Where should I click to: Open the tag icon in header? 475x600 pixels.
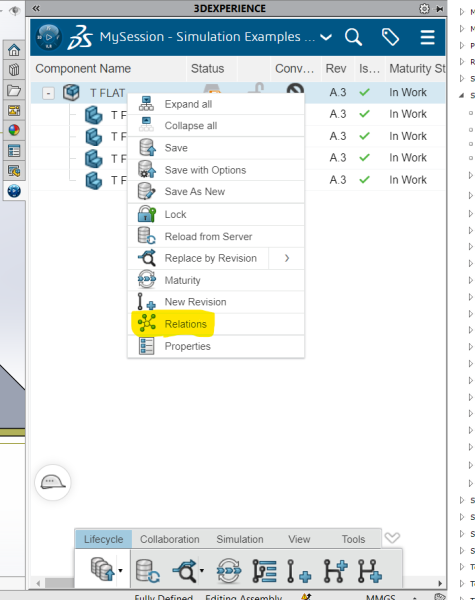pyautogui.click(x=390, y=37)
